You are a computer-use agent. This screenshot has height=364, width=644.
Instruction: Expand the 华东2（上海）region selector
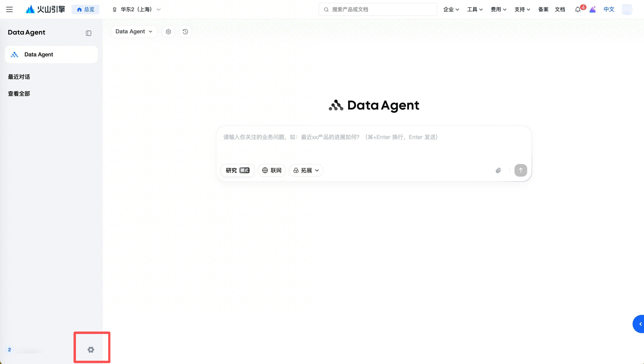tap(136, 9)
